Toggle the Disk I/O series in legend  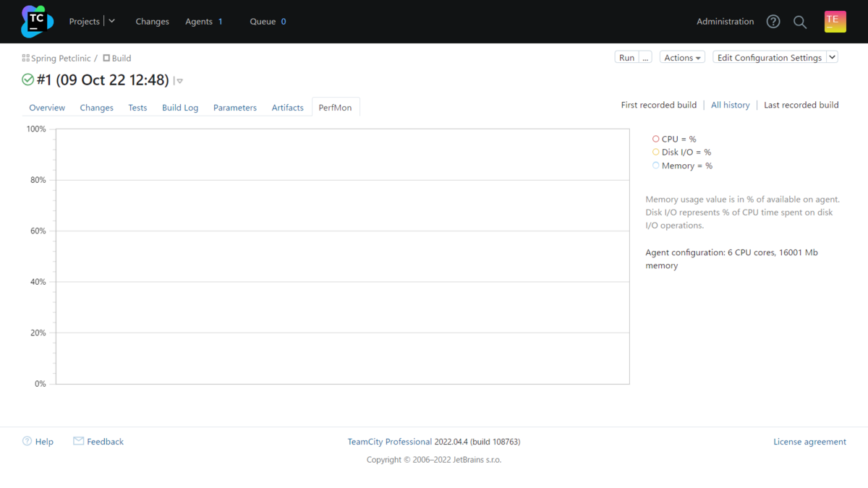(656, 152)
